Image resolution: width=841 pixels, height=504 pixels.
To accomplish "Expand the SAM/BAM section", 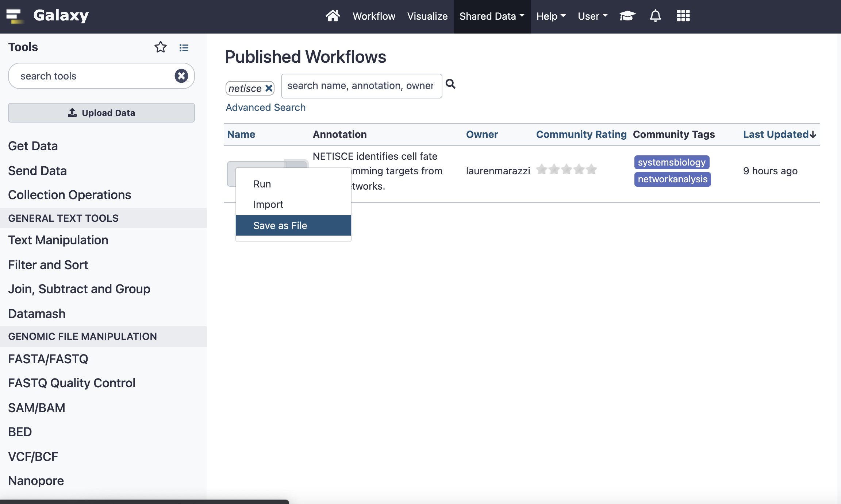I will pyautogui.click(x=37, y=408).
